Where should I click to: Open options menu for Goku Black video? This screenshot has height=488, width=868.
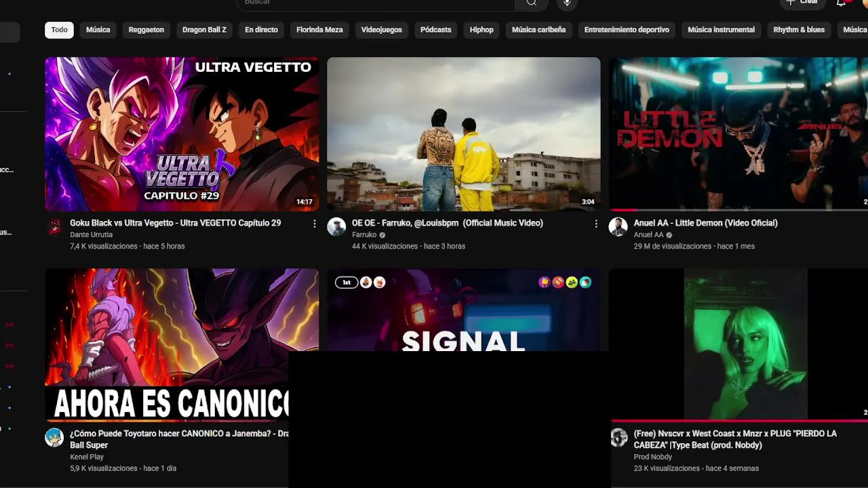tap(314, 224)
